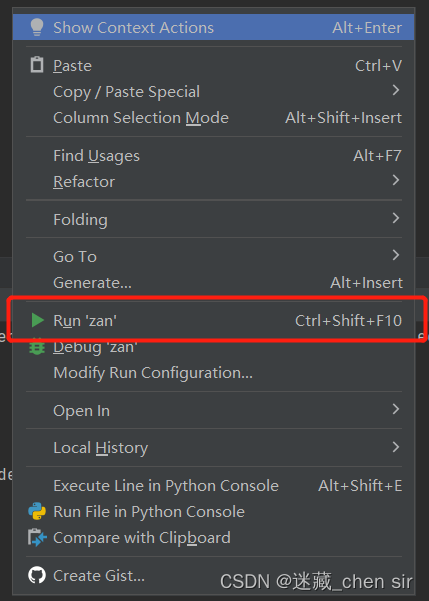Expand the Folding submenu chevron

click(396, 218)
